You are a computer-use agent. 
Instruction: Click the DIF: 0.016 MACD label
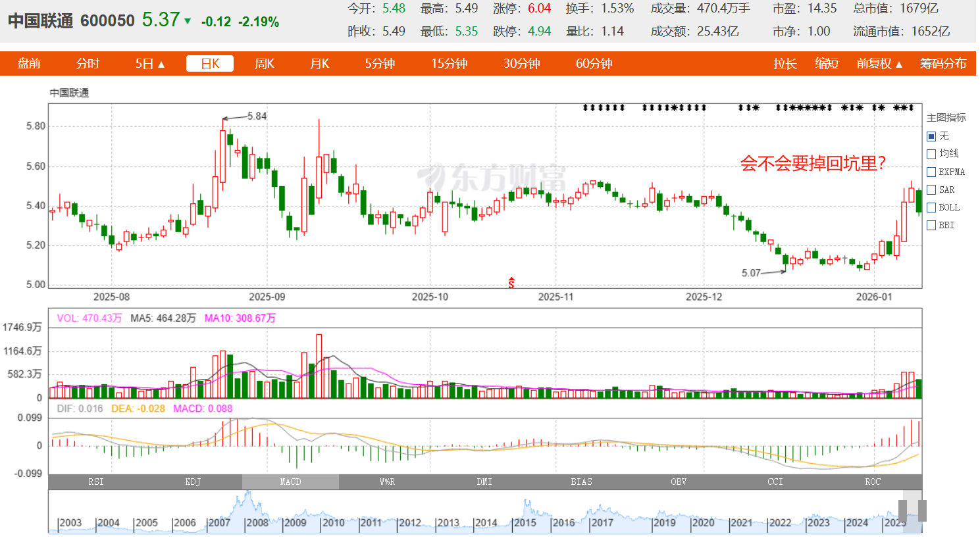(80, 409)
